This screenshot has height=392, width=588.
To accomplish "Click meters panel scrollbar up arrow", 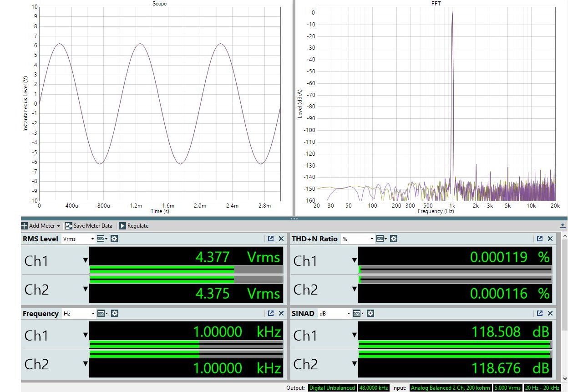I will point(565,236).
